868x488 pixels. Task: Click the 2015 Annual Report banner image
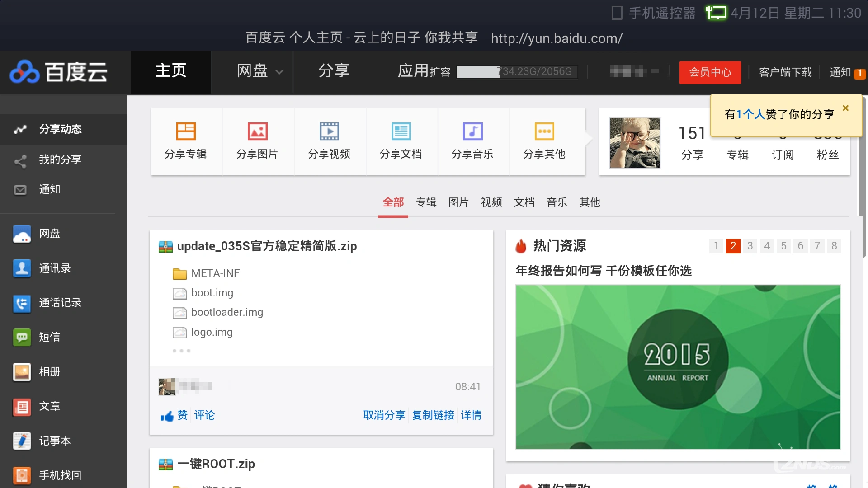678,367
